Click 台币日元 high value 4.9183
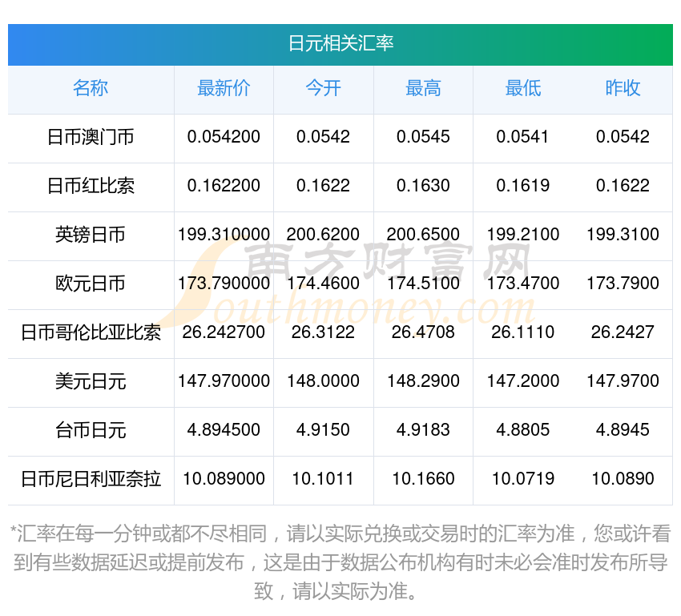 pos(423,430)
